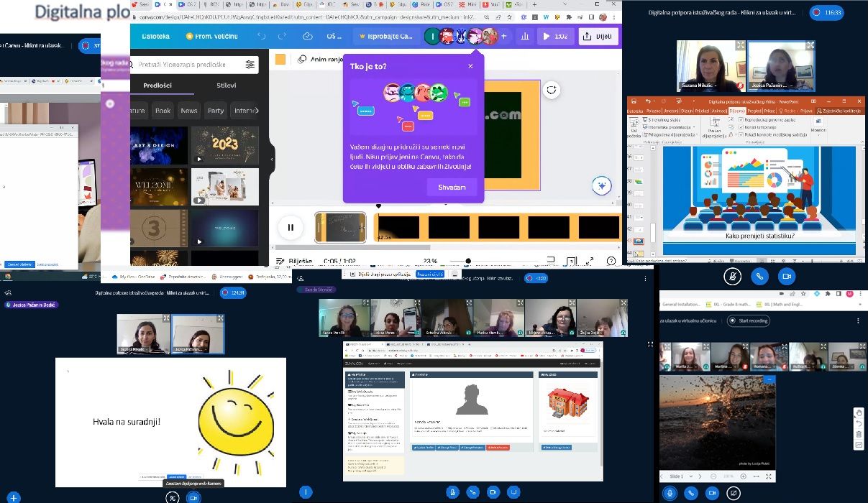Image resolution: width=868 pixels, height=503 pixels.
Task: Click the redo arrow in Canva toolbar
Action: tap(282, 36)
